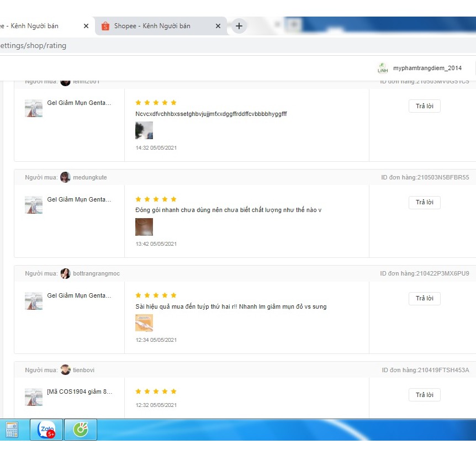Click the shop logo next to myphamtrangdiem_2014

pos(383,68)
